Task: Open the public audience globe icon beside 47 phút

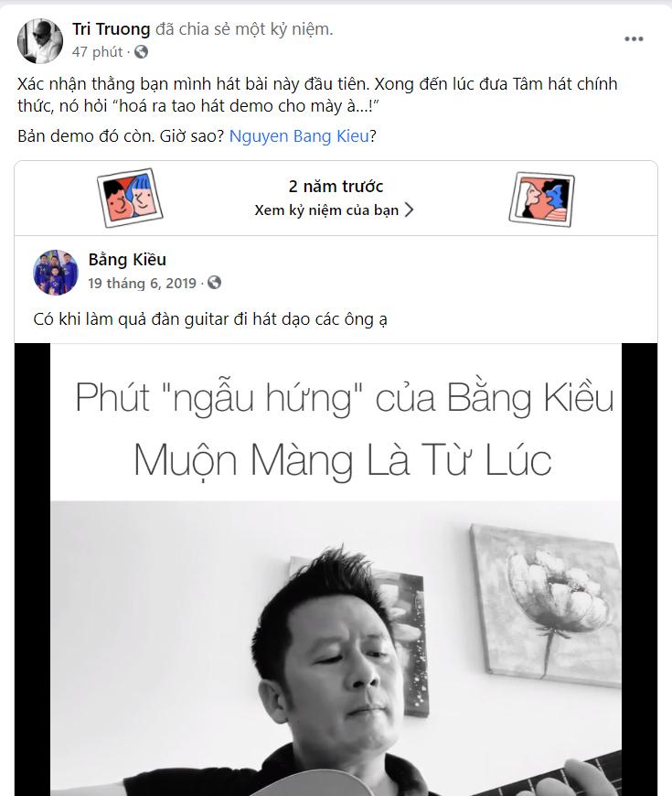Action: coord(141,52)
